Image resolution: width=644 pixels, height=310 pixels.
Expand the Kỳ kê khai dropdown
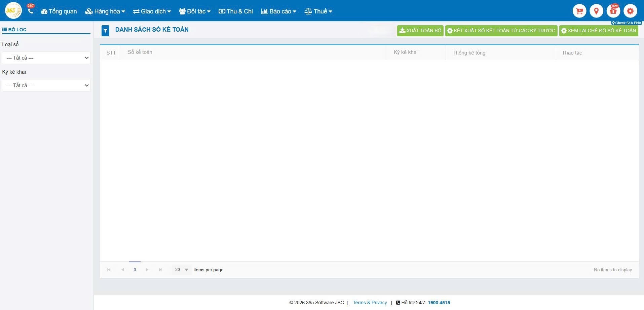(x=46, y=85)
